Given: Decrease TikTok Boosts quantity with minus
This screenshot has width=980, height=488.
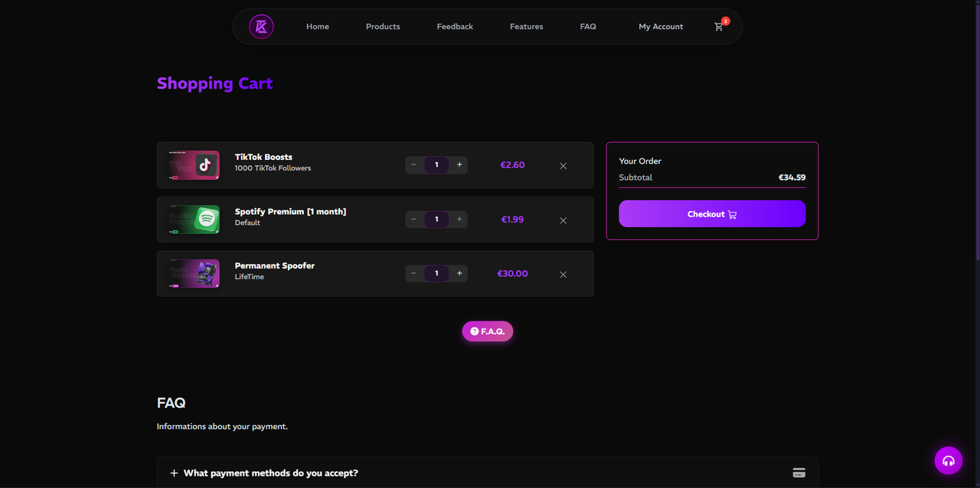Looking at the screenshot, I should 414,164.
